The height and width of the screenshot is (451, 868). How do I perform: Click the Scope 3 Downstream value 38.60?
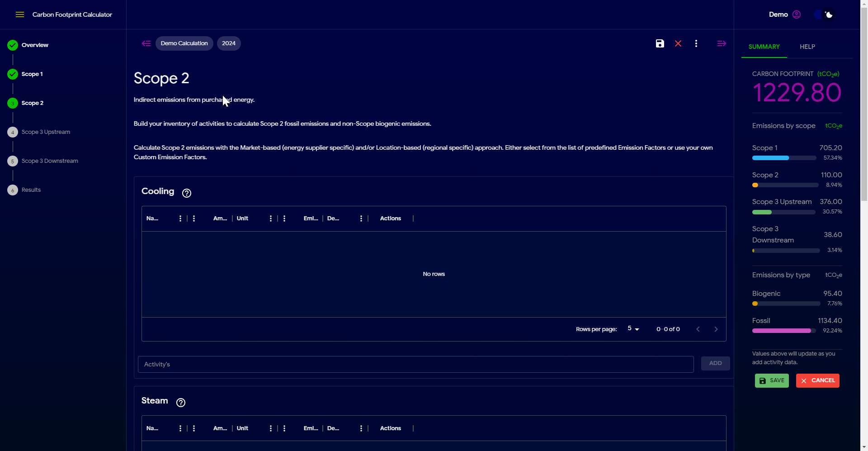coord(833,235)
